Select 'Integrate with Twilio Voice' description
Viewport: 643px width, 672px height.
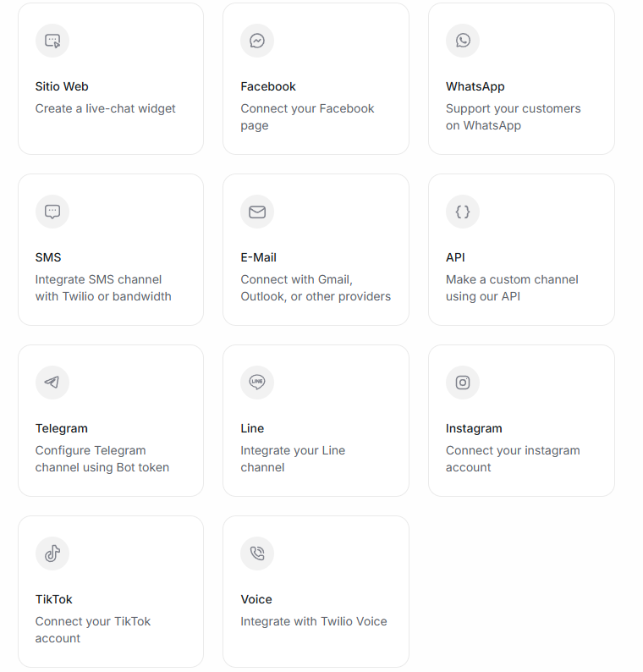(314, 621)
